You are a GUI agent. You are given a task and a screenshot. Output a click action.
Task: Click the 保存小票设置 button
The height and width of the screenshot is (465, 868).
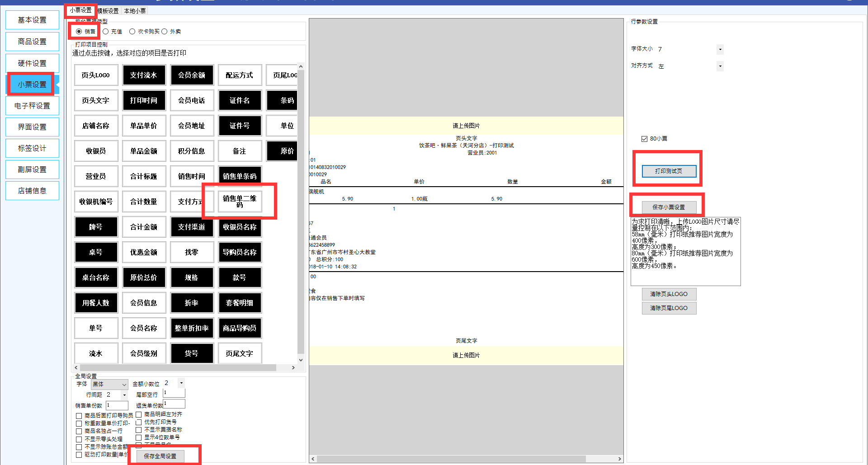[x=669, y=207]
